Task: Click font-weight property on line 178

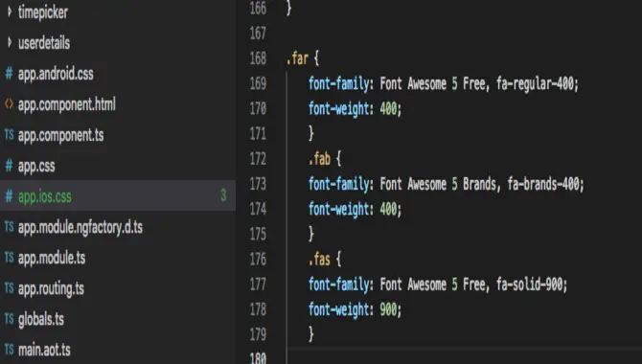Action: [339, 310]
